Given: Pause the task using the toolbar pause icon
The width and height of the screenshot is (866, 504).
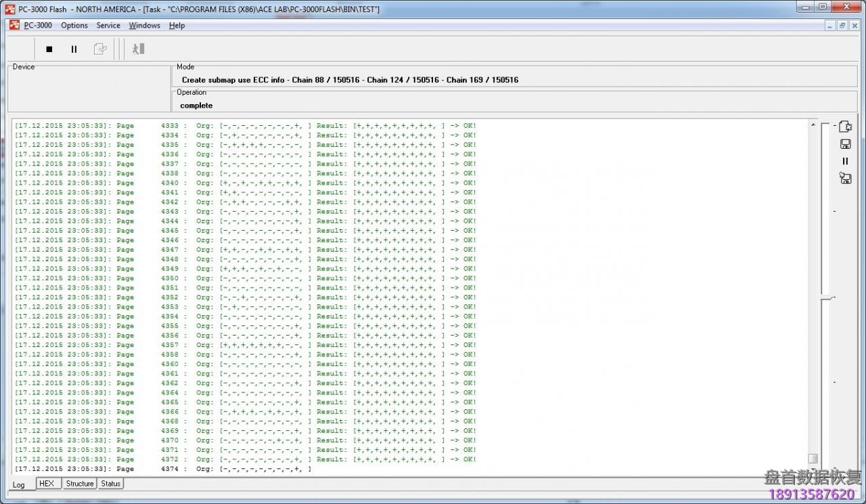Looking at the screenshot, I should click(x=74, y=49).
